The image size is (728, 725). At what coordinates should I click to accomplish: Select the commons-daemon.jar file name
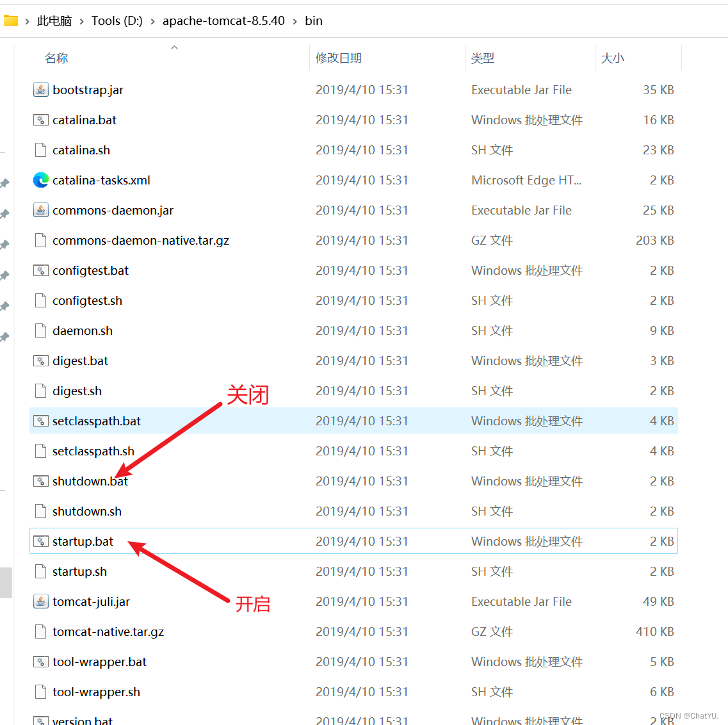113,211
